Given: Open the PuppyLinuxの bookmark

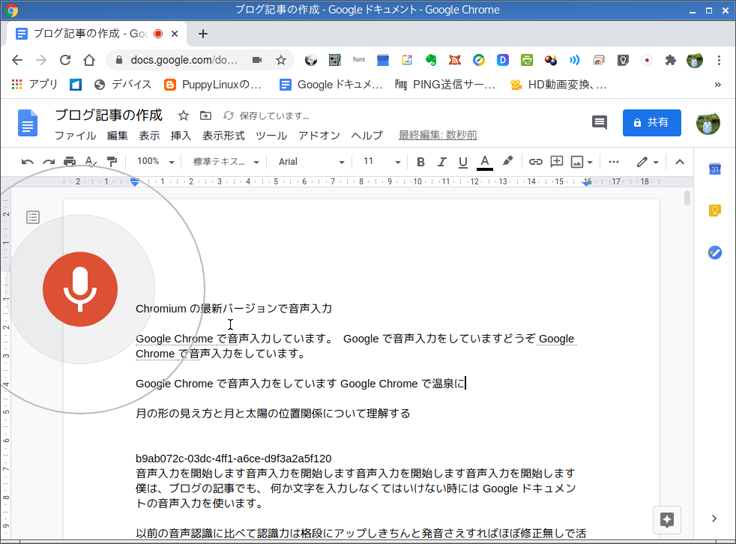Looking at the screenshot, I should point(213,84).
